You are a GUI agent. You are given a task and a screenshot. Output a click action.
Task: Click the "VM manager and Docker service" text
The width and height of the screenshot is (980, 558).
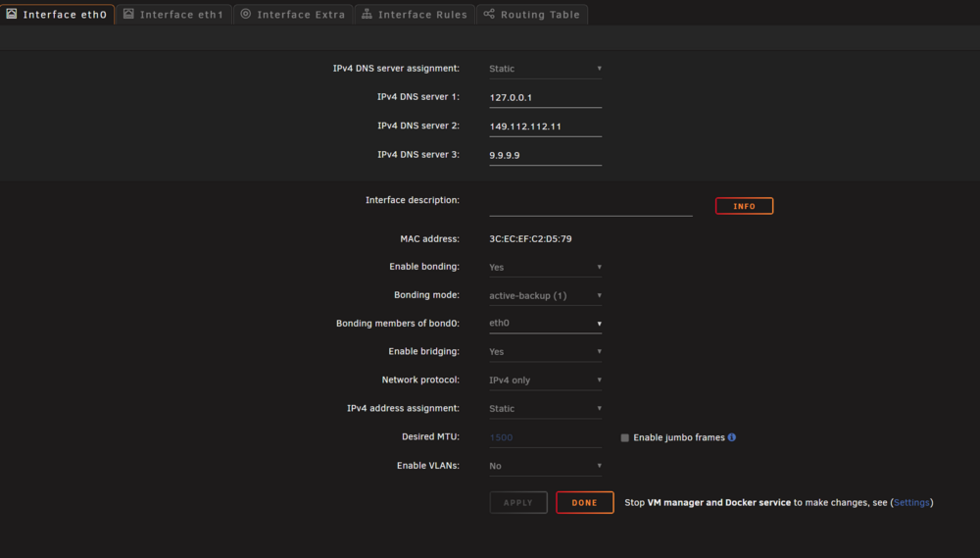click(718, 502)
